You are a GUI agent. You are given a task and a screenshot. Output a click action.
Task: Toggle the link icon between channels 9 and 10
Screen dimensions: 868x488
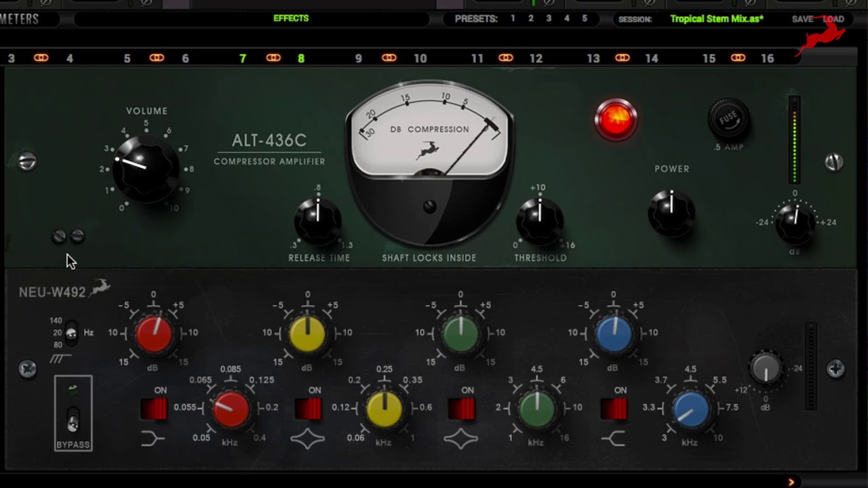pos(389,58)
